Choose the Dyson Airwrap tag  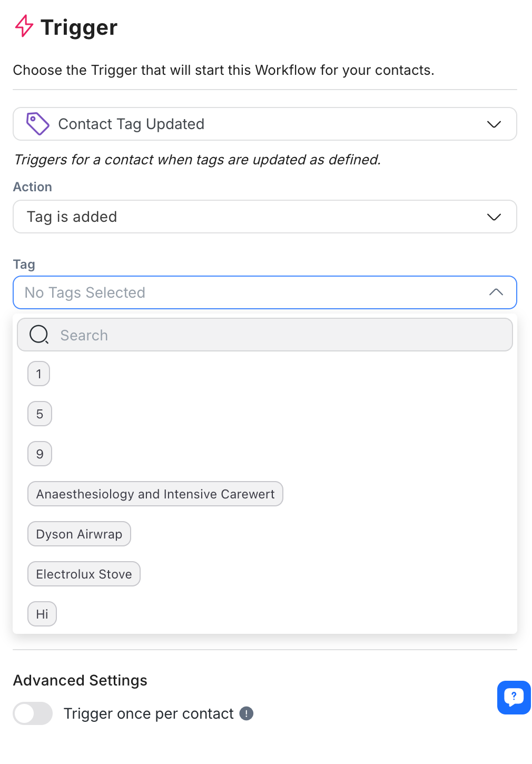click(79, 534)
